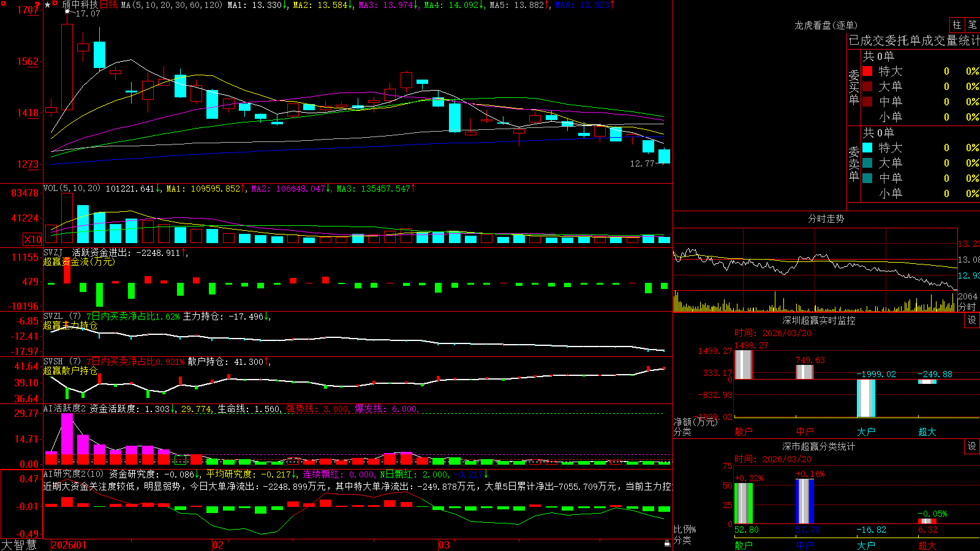Click the dark red 大单 buy order swatch
Image resolution: width=980 pixels, height=551 pixels.
click(867, 86)
